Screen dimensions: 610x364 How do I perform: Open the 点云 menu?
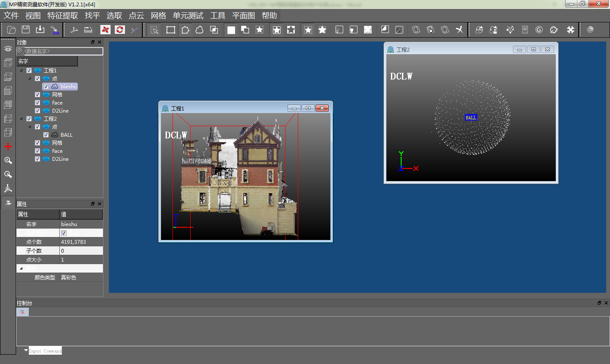[136, 16]
